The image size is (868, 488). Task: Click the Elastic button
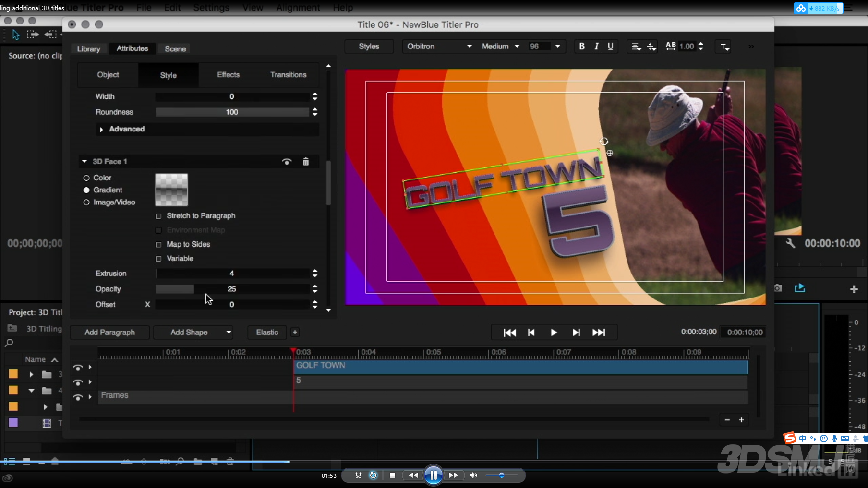[x=267, y=332]
